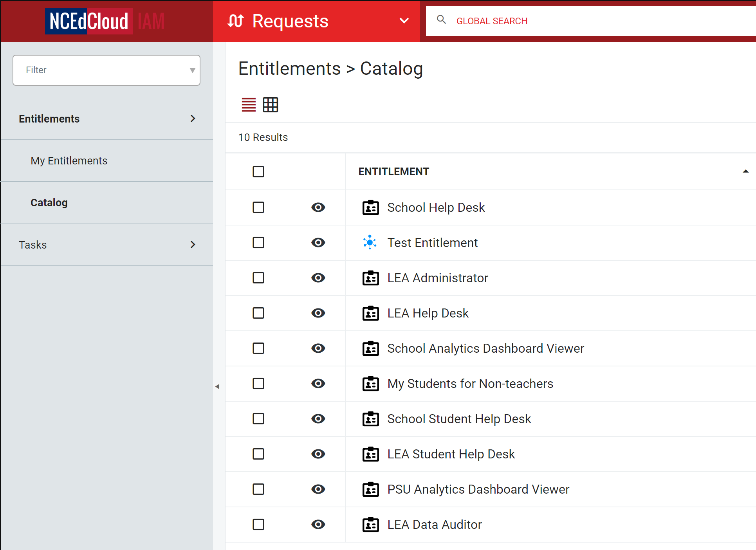Open School Student Help Desk entitlement

pyautogui.click(x=459, y=419)
